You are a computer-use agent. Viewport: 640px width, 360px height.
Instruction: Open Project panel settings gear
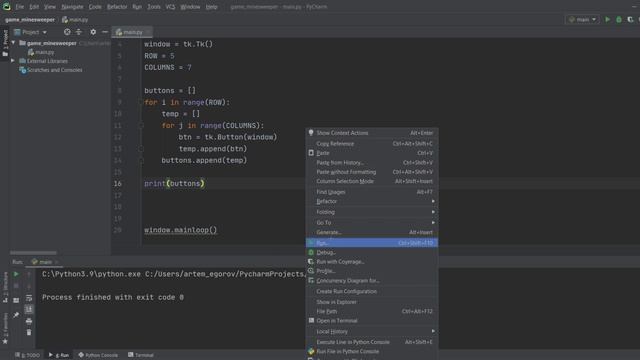pos(93,32)
